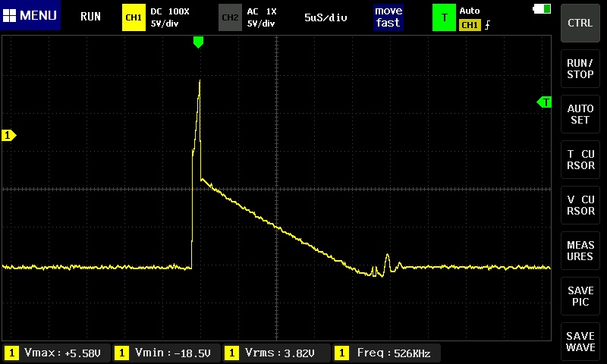The width and height of the screenshot is (607, 364).
Task: Open the MENU button
Action: coord(31,16)
